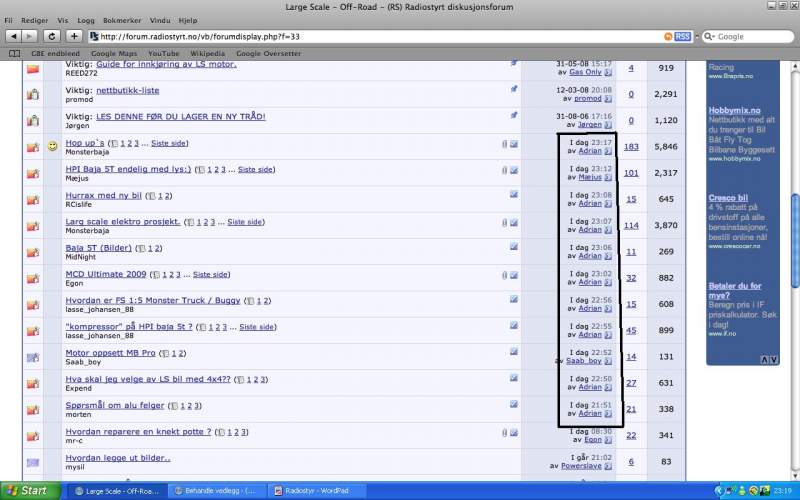Open the Logg menu in menu bar
800x500 pixels.
tap(86, 20)
